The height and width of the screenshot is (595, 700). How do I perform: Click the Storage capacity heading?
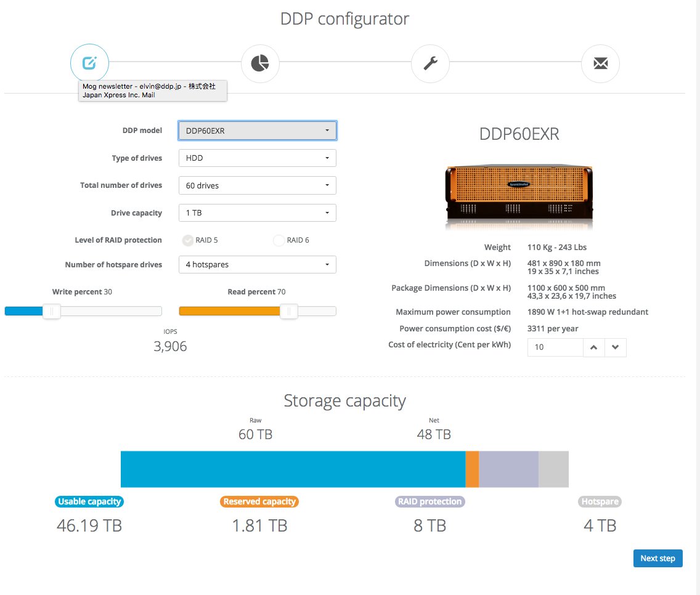point(344,401)
